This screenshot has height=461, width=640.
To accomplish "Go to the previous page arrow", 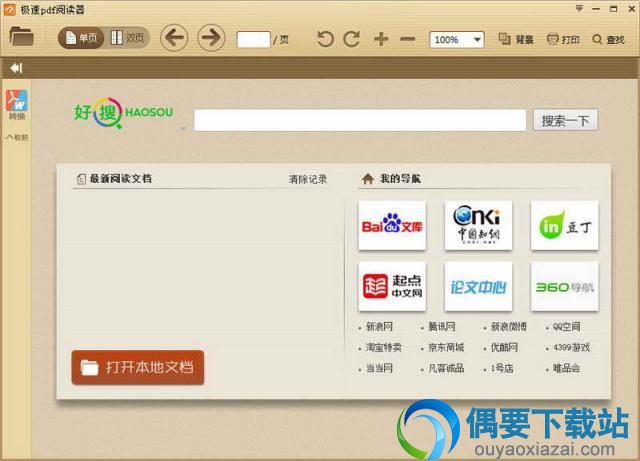I will [x=174, y=38].
